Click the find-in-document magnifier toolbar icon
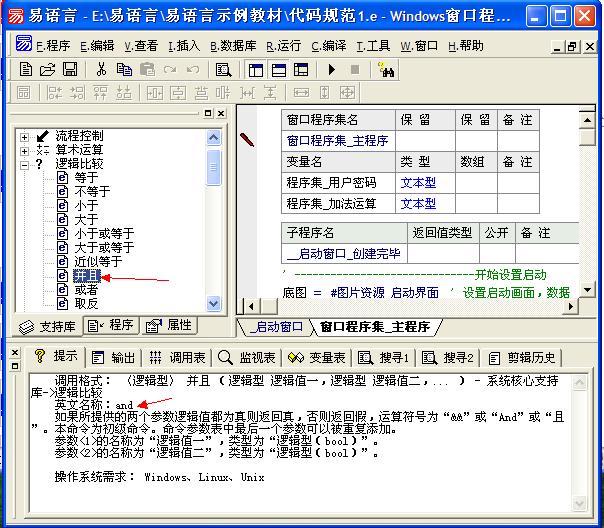Viewport: 604px width, 528px height. tap(223, 70)
